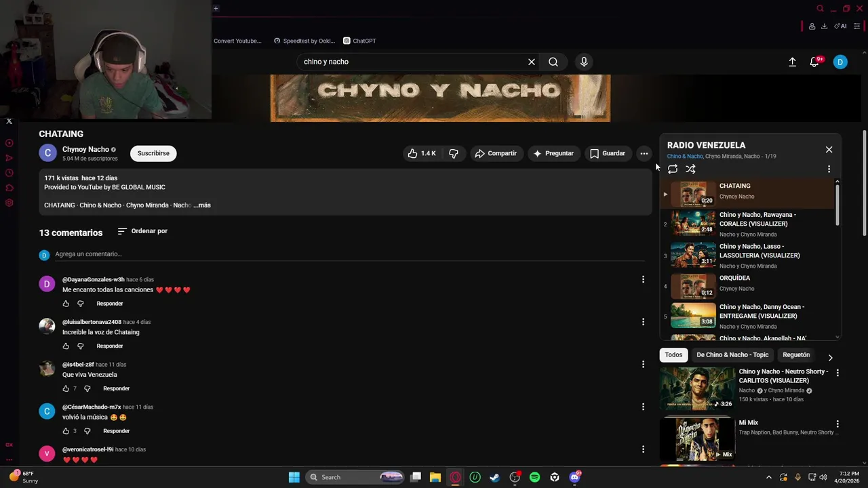The height and width of the screenshot is (488, 868).
Task: Like the CHATAING video
Action: (x=421, y=153)
